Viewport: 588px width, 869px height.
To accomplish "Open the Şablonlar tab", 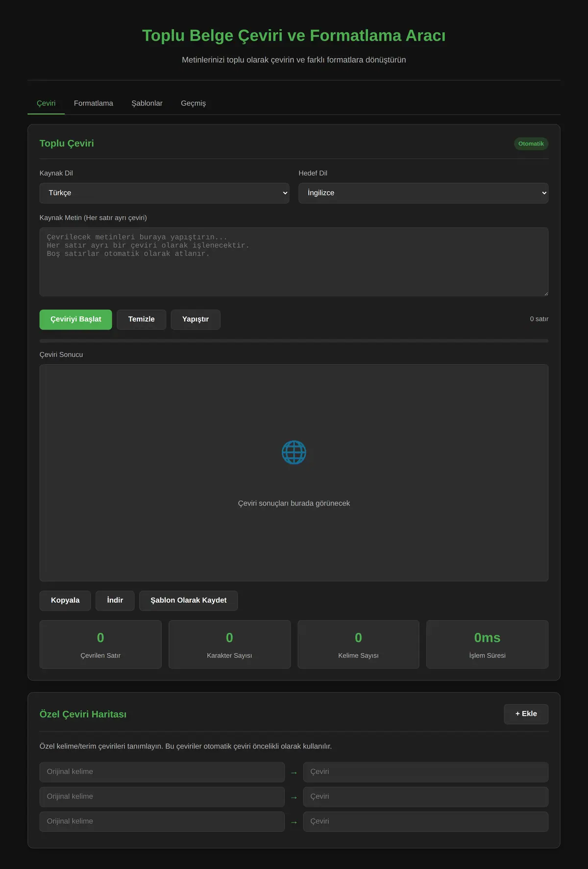I will click(x=147, y=103).
